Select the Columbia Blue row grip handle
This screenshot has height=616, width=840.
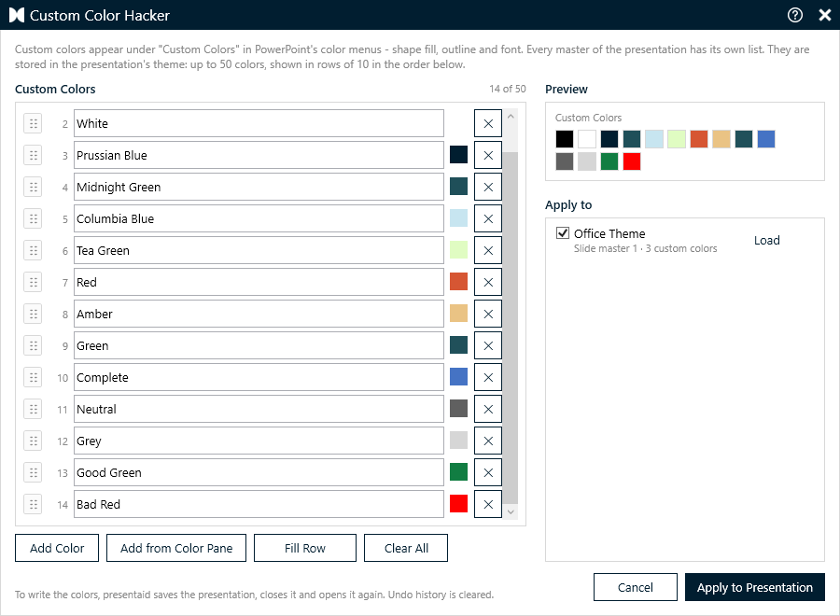(34, 218)
